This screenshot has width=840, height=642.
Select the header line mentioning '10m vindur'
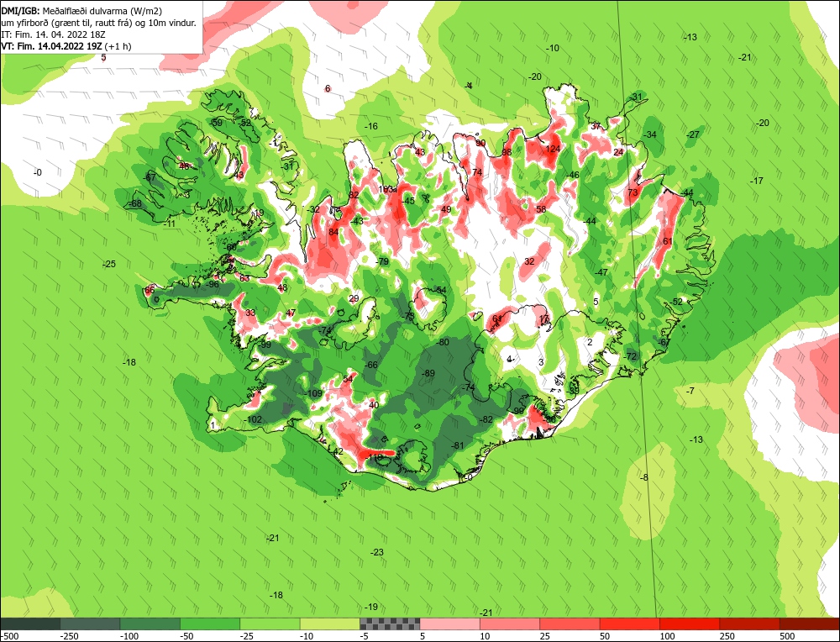pyautogui.click(x=98, y=23)
